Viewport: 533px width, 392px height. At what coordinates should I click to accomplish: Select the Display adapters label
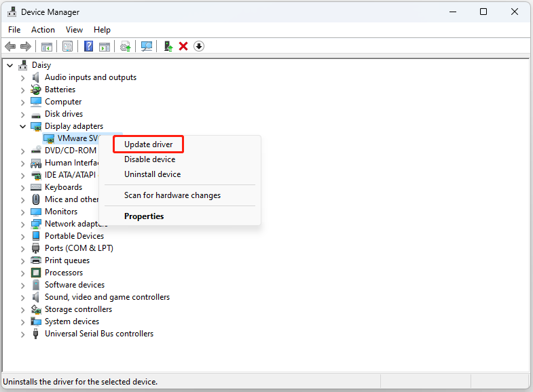(x=74, y=126)
